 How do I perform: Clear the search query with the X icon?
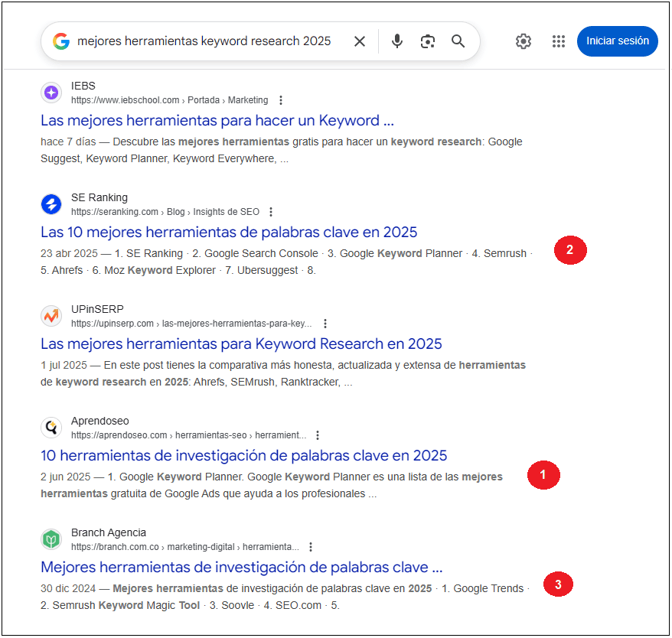359,41
